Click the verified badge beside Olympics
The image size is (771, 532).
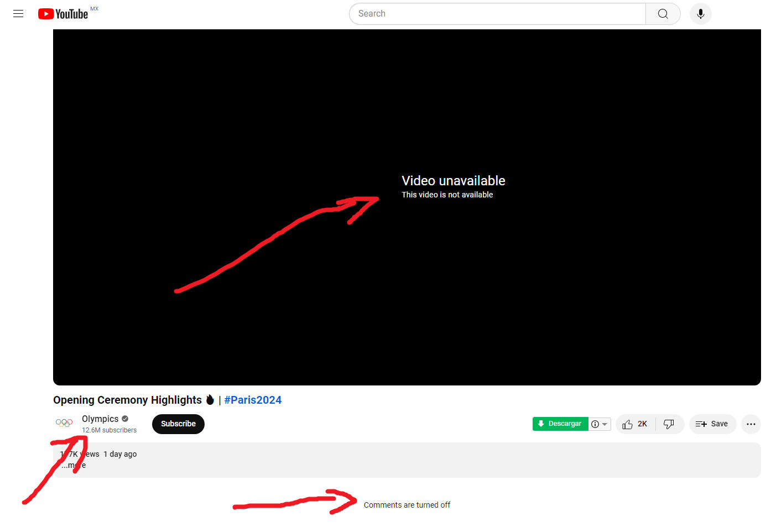point(125,419)
